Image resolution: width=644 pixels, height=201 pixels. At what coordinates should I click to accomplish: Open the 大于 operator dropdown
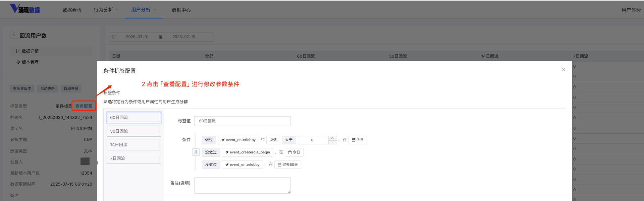[x=289, y=140]
